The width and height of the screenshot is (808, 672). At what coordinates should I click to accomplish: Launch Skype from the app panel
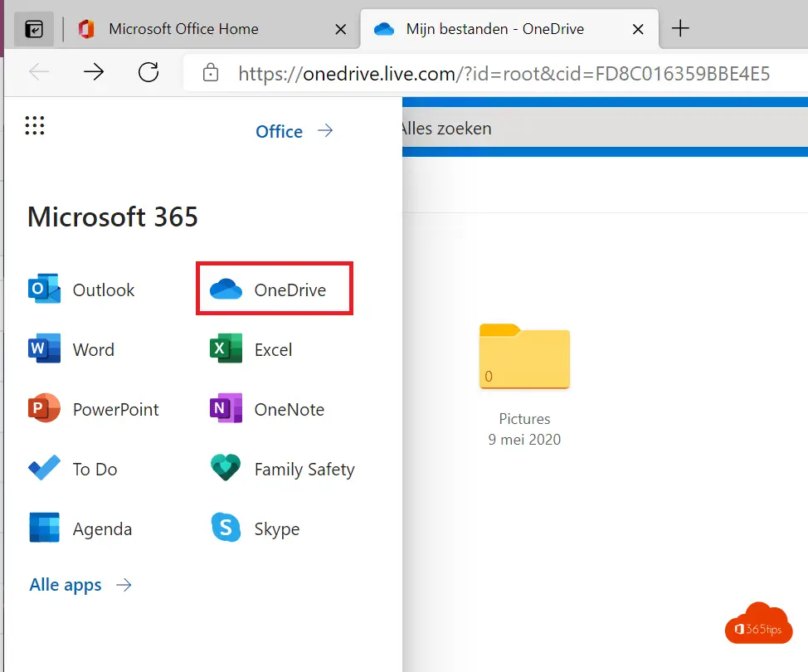255,528
